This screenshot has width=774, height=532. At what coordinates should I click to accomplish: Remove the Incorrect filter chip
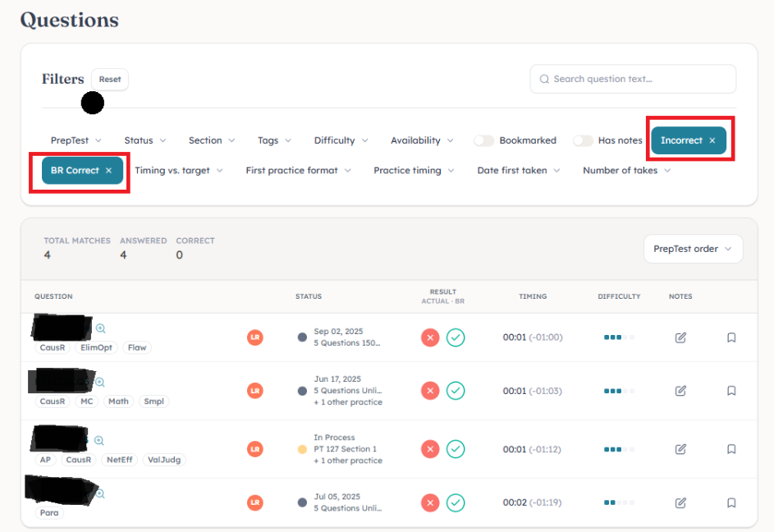(712, 140)
